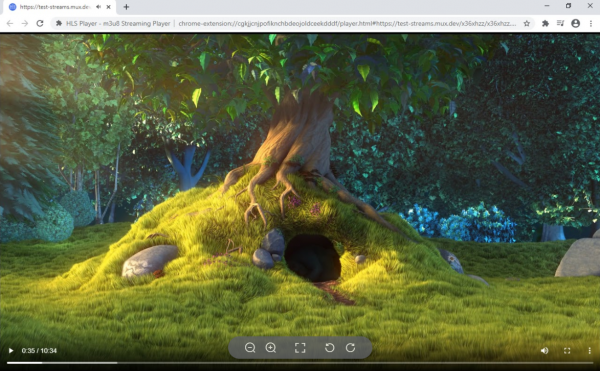Minimize the browser window
This screenshot has width=600, height=371.
(547, 6)
